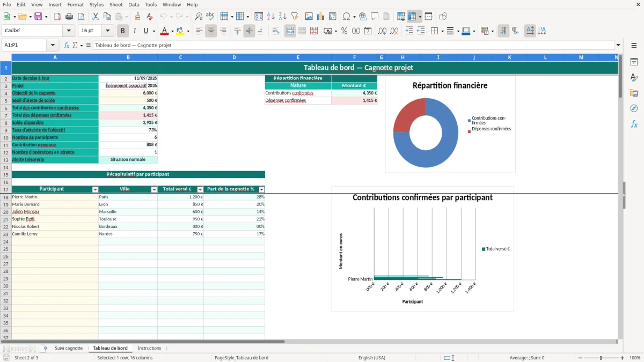This screenshot has height=362, width=644.
Task: Open the Font Color dropdown arrow
Action: coord(172,31)
